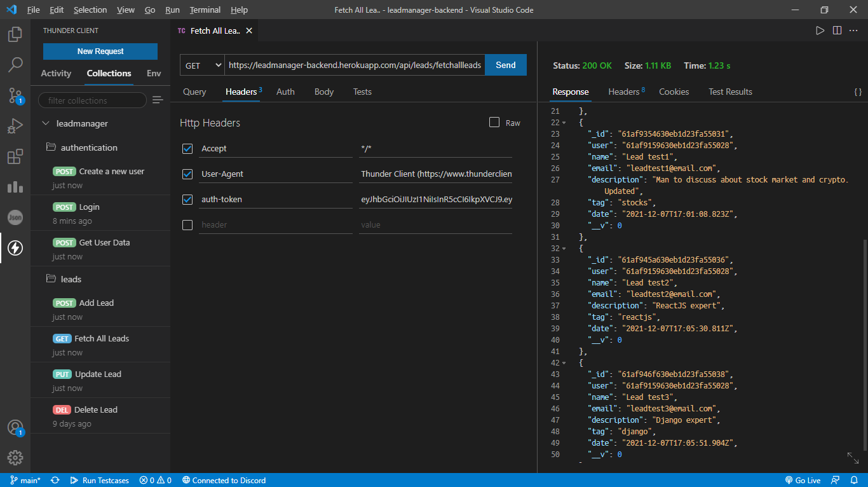Open the Create a new user request

(100, 177)
